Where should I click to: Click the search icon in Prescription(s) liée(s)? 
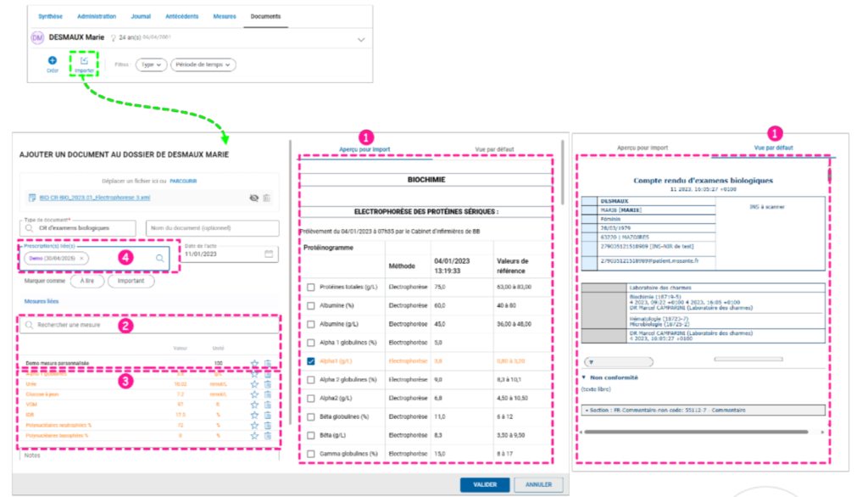pos(159,257)
